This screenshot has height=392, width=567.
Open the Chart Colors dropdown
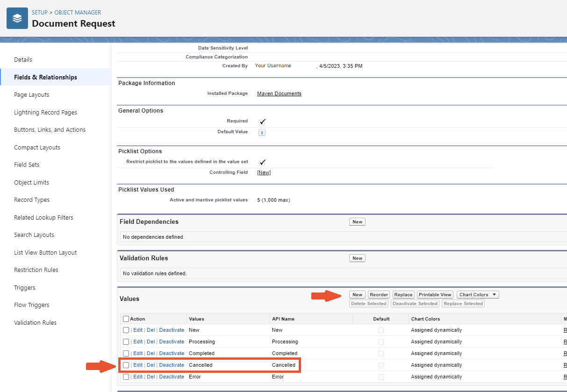[x=477, y=295]
